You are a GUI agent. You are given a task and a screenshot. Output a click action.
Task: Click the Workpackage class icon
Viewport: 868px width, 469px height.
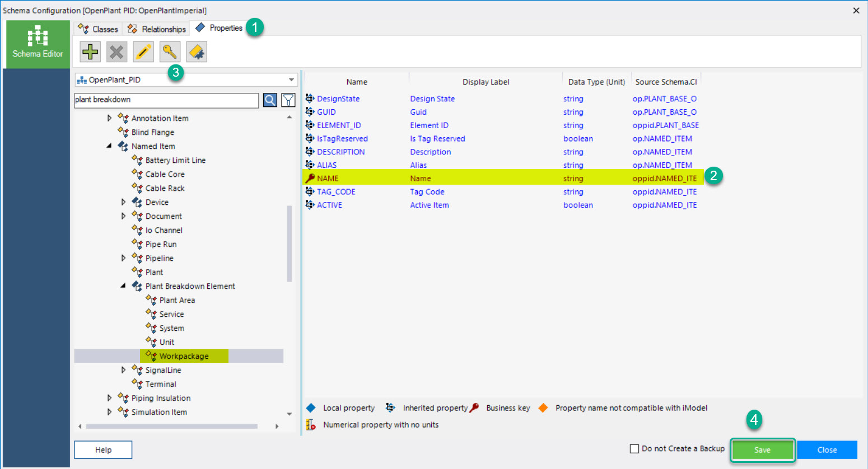coord(151,356)
